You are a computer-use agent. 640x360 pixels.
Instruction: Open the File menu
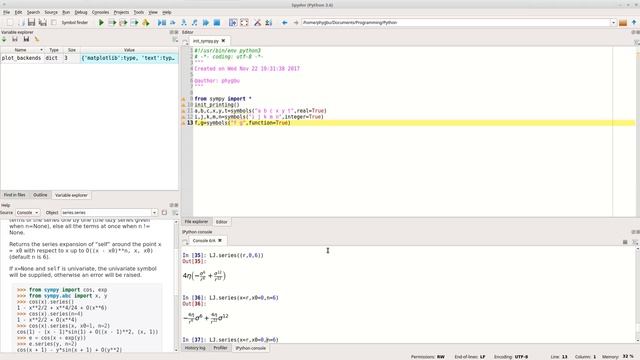coord(7,13)
